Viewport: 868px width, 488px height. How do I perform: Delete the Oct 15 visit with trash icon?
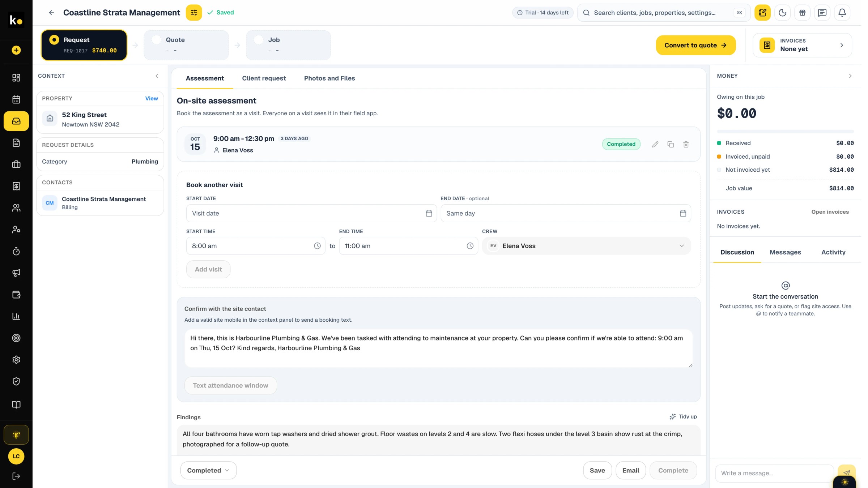tap(686, 144)
